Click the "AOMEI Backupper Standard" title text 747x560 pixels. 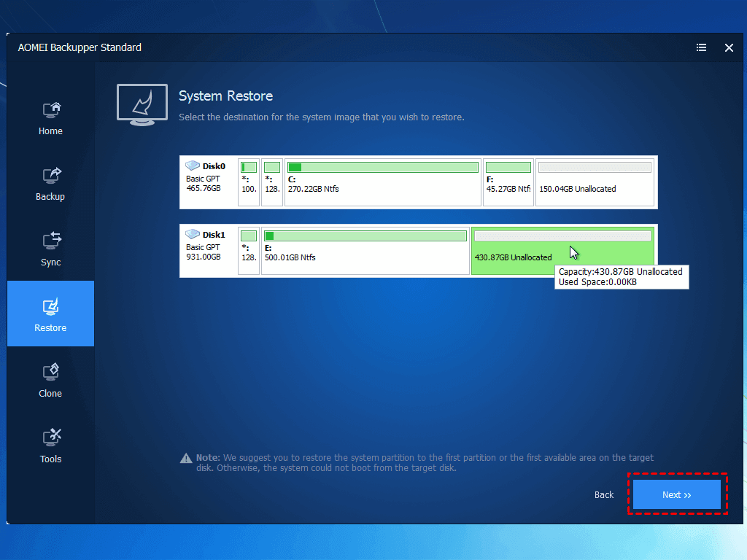(x=80, y=47)
